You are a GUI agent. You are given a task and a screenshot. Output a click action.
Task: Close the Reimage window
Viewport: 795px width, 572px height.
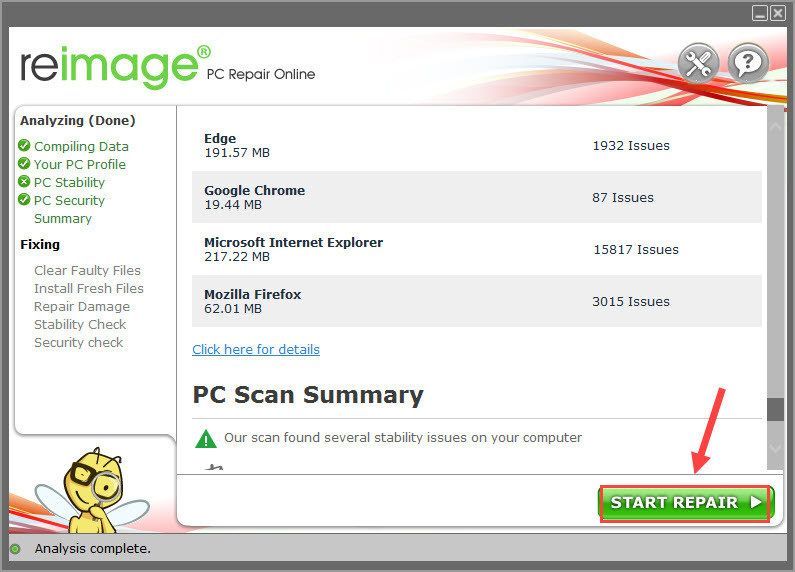778,13
